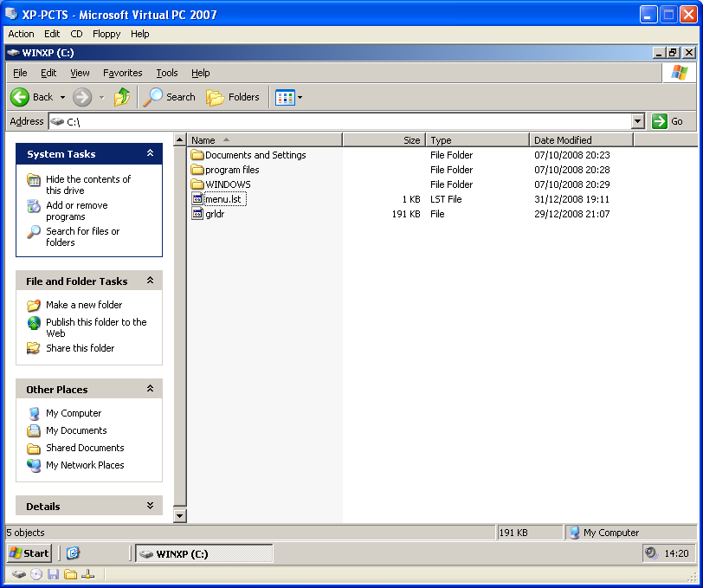The image size is (703, 588).
Task: Click Add or remove programs link
Action: (77, 210)
